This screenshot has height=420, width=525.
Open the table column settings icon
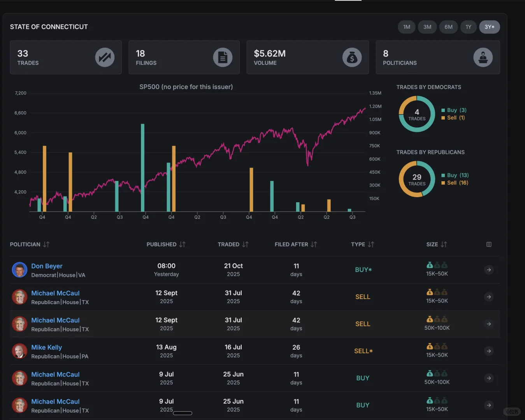tap(489, 244)
